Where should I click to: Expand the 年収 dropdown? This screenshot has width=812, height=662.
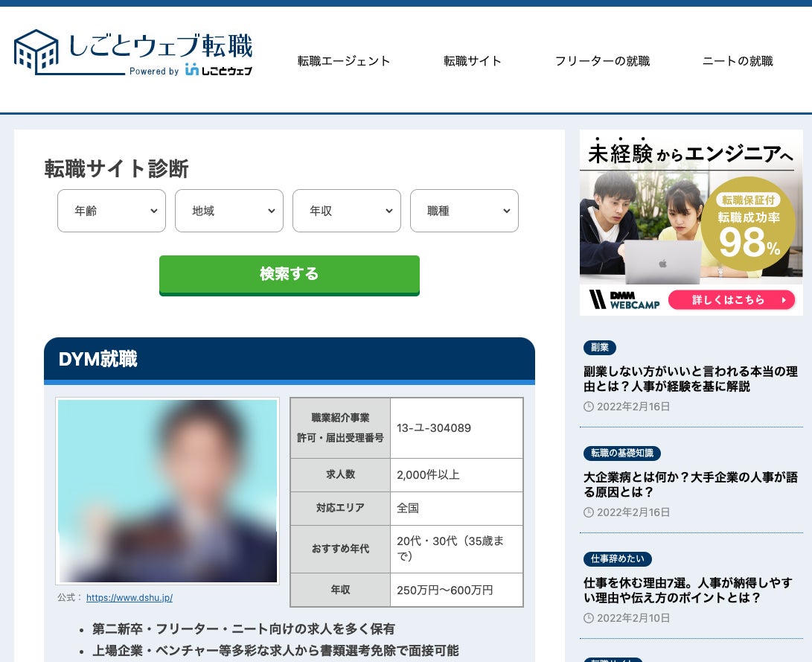click(346, 211)
